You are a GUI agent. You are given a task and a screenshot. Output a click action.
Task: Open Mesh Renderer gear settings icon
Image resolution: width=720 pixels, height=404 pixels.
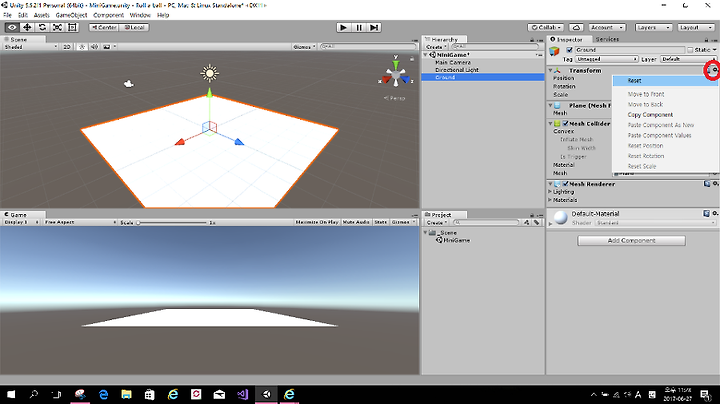pyautogui.click(x=715, y=184)
